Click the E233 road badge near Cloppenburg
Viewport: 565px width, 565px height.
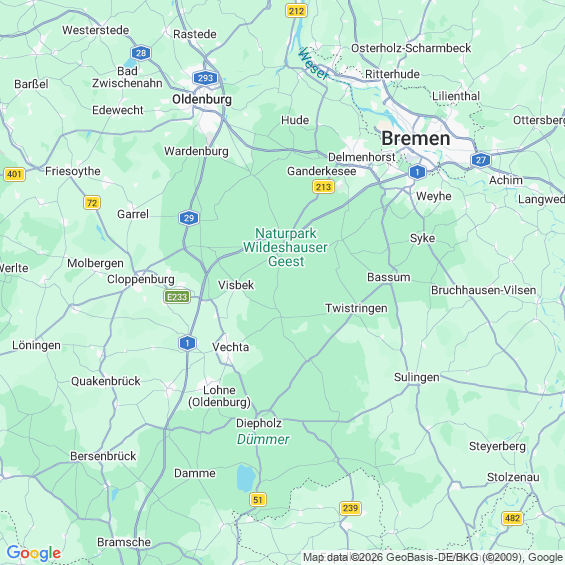point(177,297)
